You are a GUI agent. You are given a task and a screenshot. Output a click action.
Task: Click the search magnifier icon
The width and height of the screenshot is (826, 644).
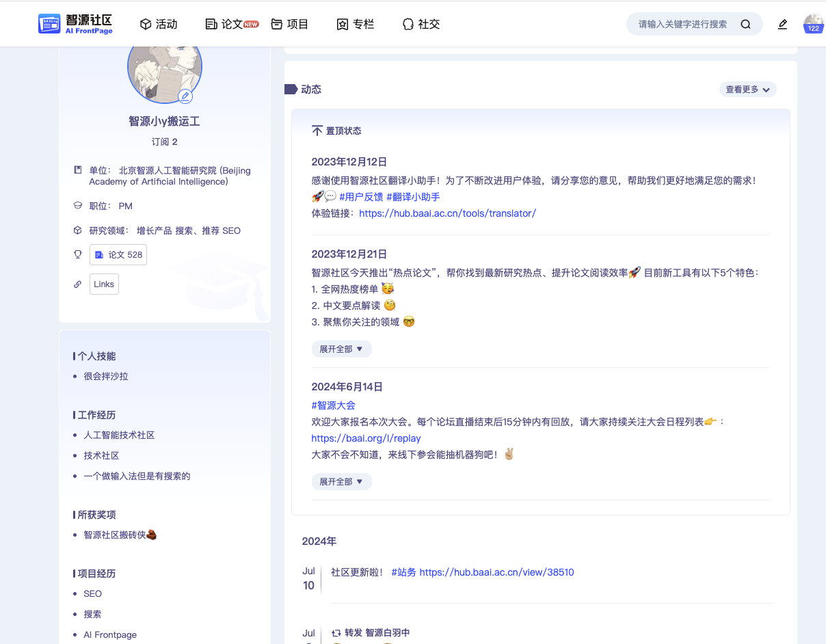coord(745,25)
